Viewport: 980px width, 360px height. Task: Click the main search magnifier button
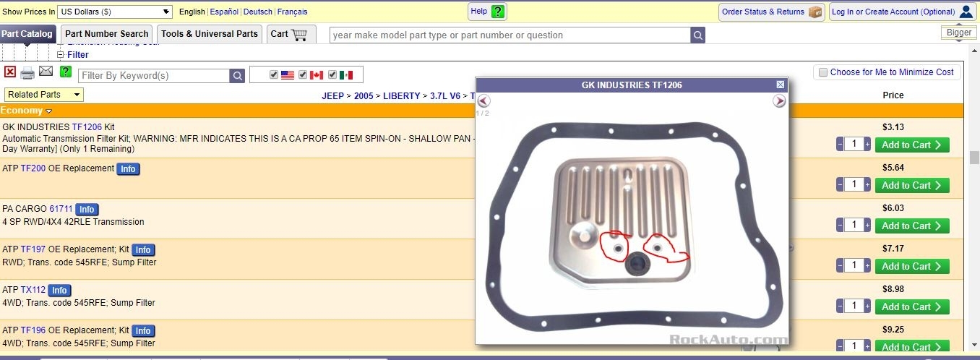[x=697, y=35]
